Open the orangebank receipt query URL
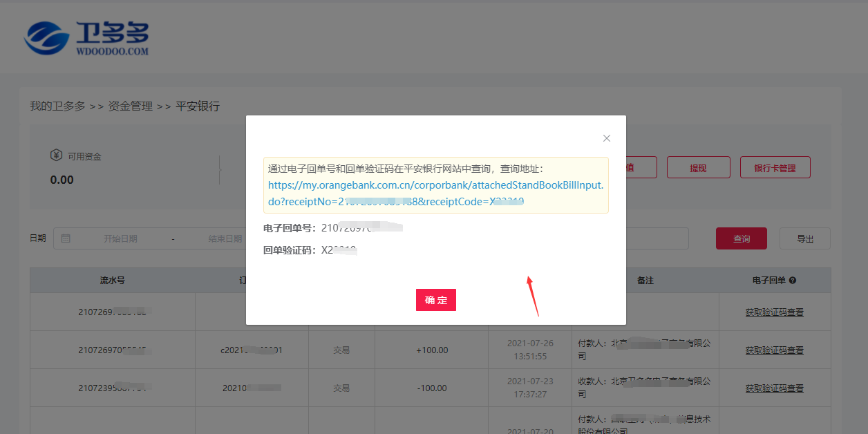 pyautogui.click(x=436, y=194)
